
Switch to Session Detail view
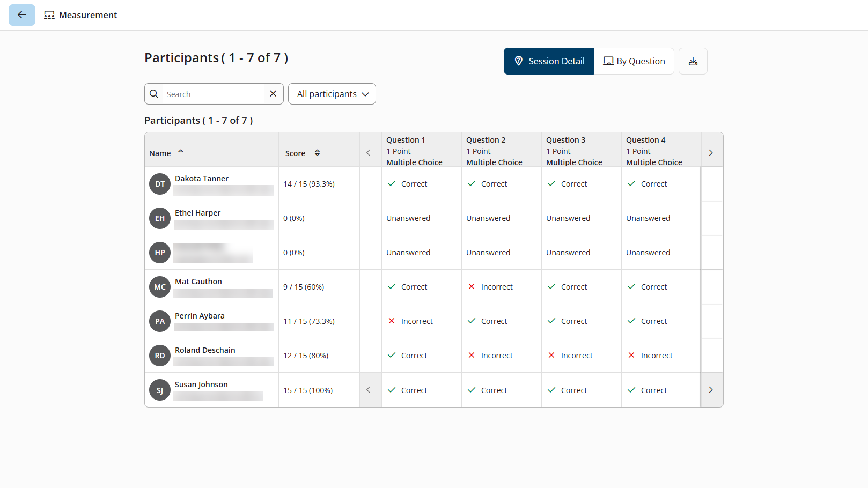point(549,61)
